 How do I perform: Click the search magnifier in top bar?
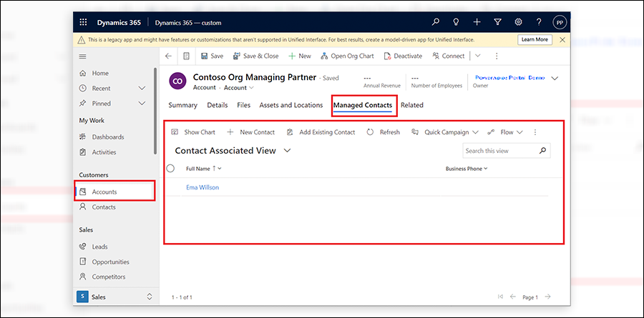click(435, 23)
